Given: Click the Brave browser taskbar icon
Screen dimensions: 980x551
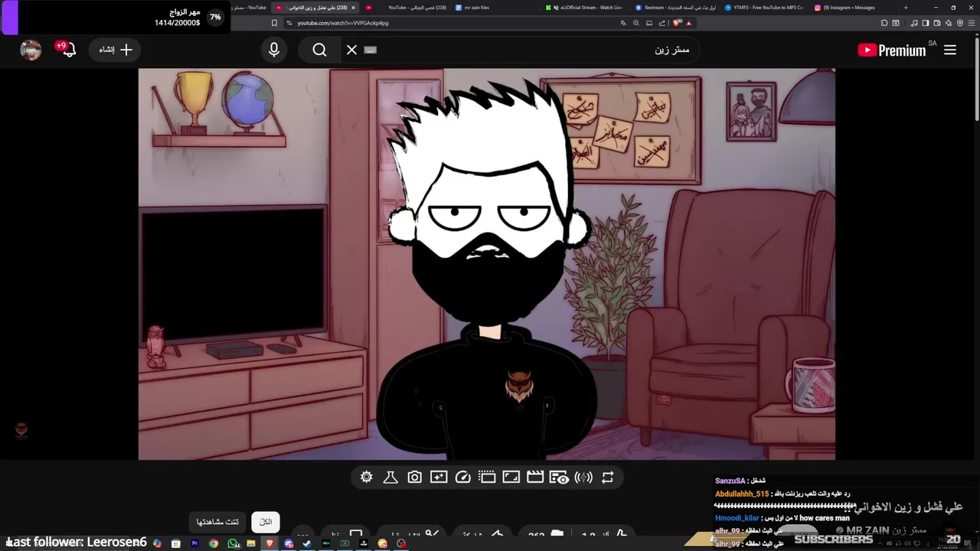Looking at the screenshot, I should coord(269,543).
